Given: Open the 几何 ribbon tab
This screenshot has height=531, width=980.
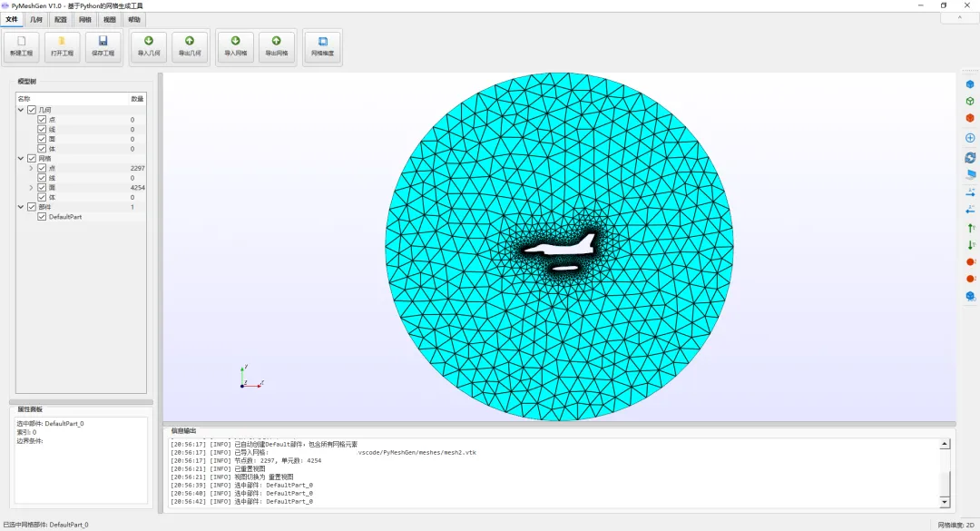Looking at the screenshot, I should click(36, 19).
